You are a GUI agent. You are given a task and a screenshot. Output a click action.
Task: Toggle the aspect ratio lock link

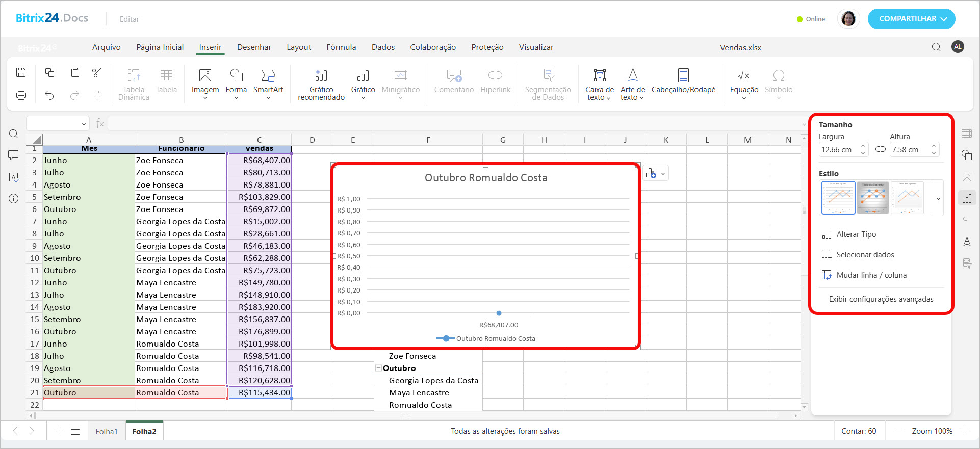coord(881,149)
